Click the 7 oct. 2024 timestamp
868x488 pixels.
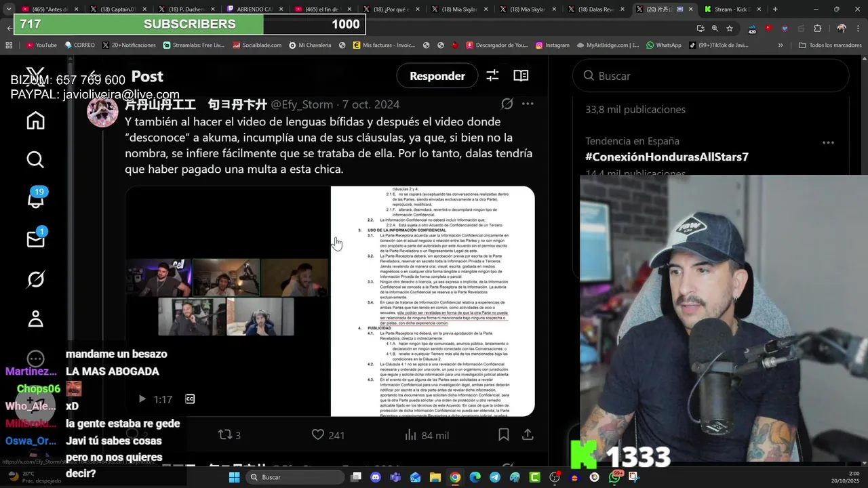pos(371,104)
